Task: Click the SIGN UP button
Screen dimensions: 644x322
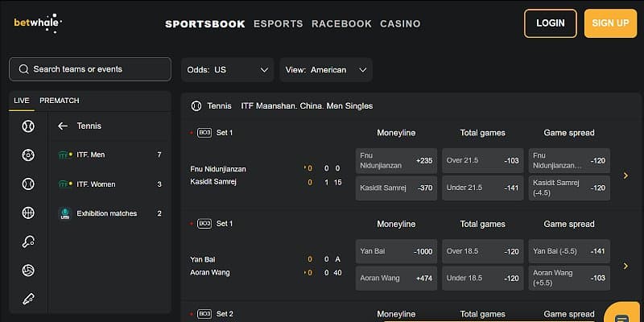Action: tap(610, 23)
